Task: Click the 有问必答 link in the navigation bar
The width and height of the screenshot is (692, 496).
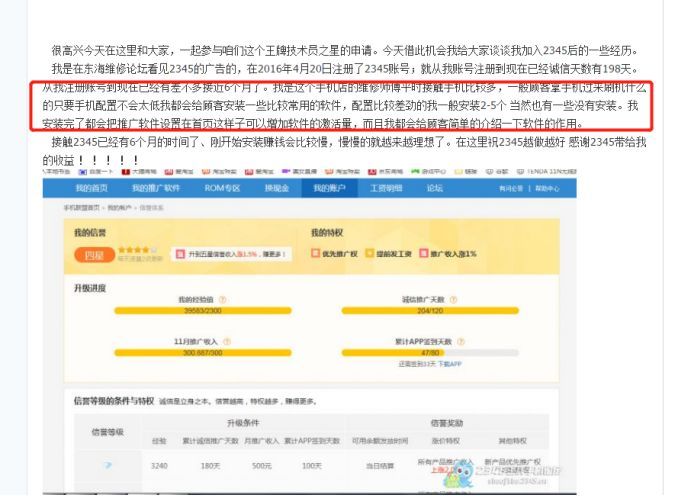Action: click(511, 188)
